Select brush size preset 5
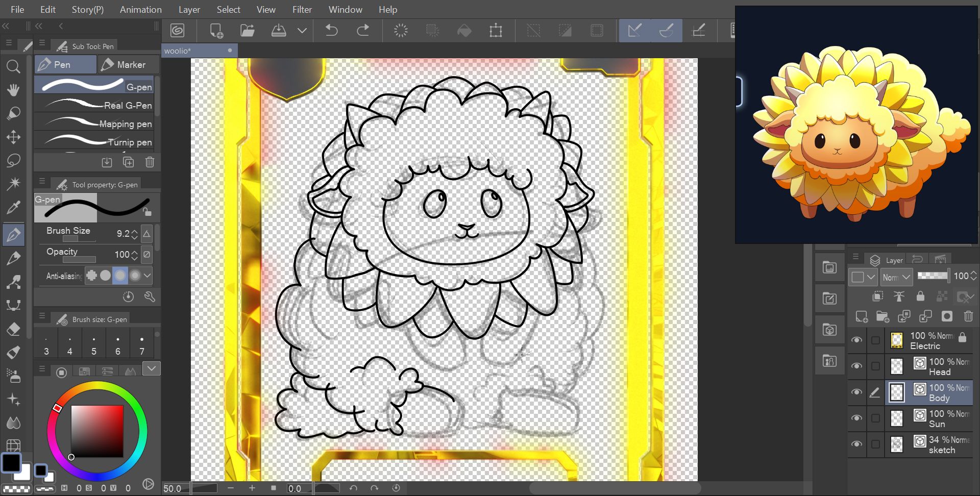 [x=94, y=345]
